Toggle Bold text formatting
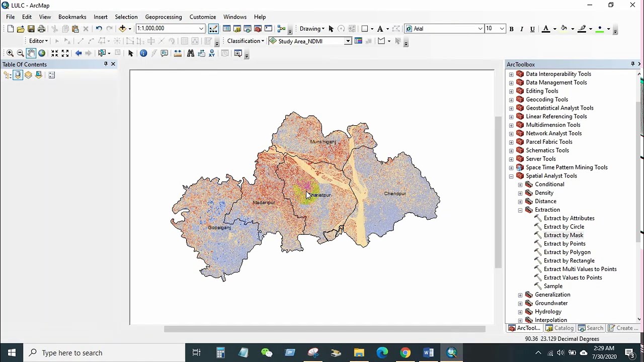The width and height of the screenshot is (644, 362). pyautogui.click(x=511, y=29)
